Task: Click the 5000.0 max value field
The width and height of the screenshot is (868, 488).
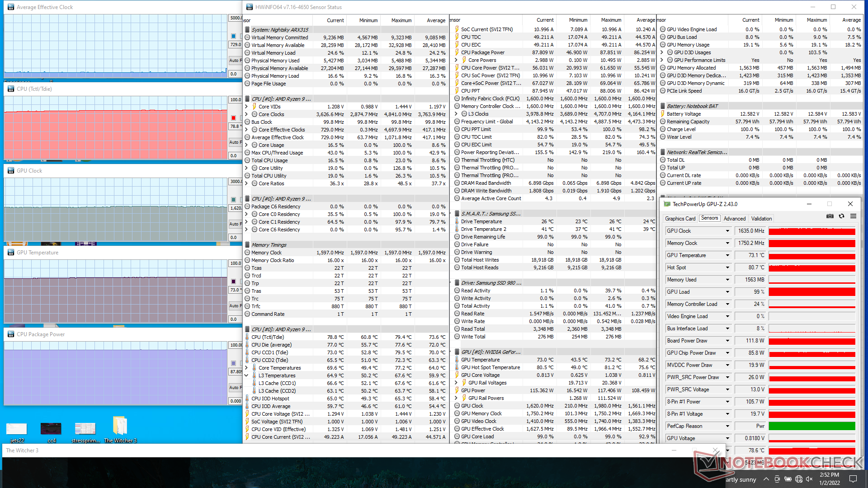Action: click(x=236, y=18)
